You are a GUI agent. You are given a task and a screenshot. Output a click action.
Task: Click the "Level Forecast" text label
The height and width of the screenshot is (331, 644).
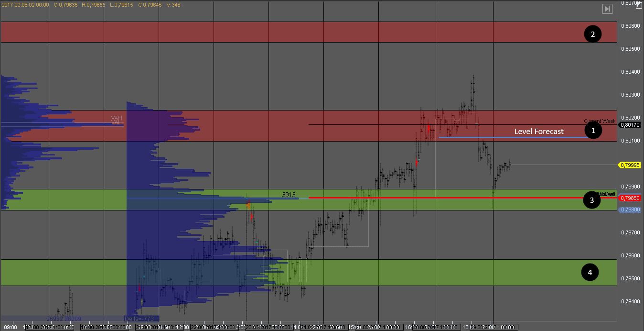[538, 131]
